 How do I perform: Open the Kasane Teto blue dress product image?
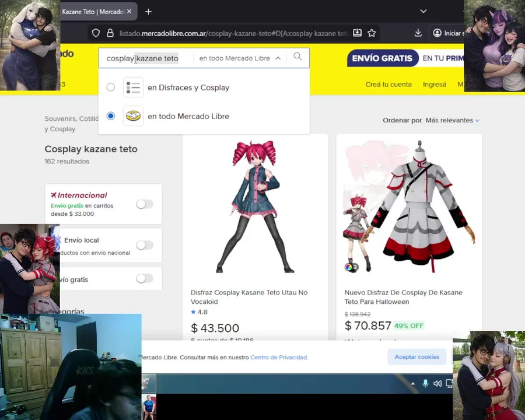pyautogui.click(x=255, y=207)
